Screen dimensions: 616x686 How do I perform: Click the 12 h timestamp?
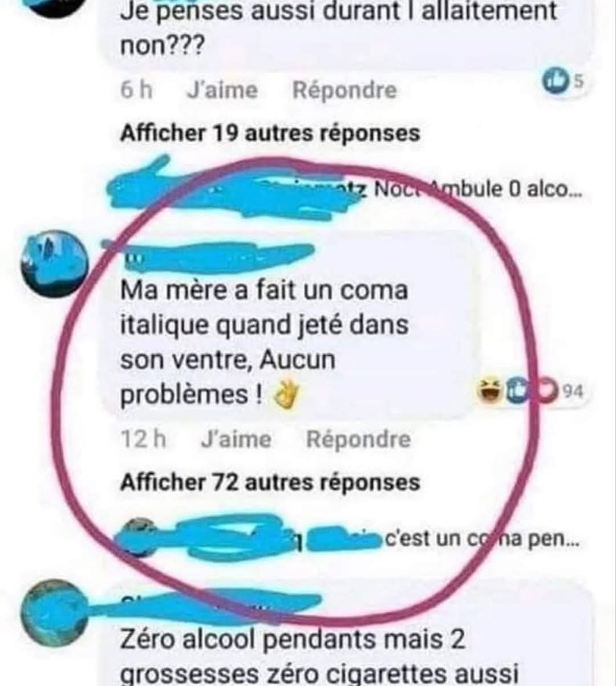point(144,440)
